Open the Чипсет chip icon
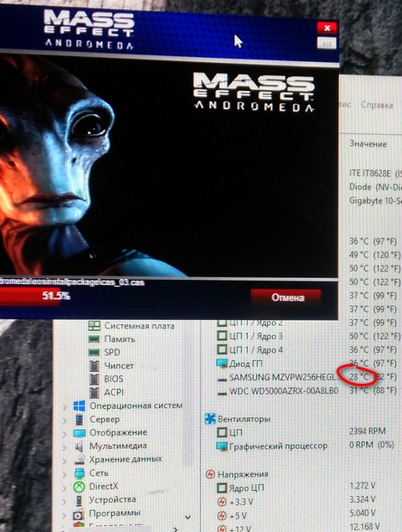402x532 pixels. pos(94,366)
